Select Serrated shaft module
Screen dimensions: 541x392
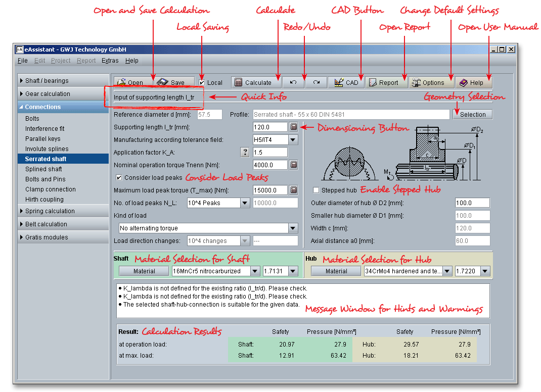(63, 159)
